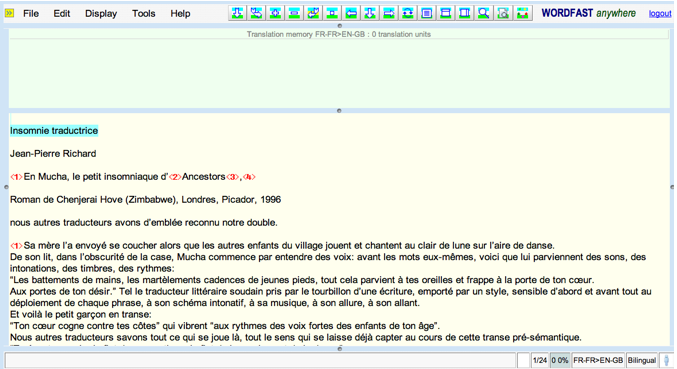Image resolution: width=677 pixels, height=369 pixels.
Task: Click the copy source double-arrow toolbar icon
Action: pos(256,13)
